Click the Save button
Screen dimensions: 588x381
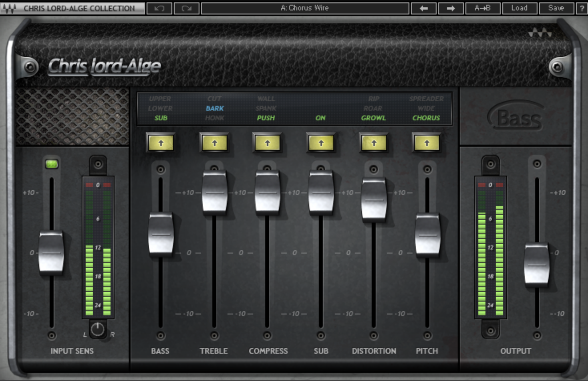pos(556,8)
